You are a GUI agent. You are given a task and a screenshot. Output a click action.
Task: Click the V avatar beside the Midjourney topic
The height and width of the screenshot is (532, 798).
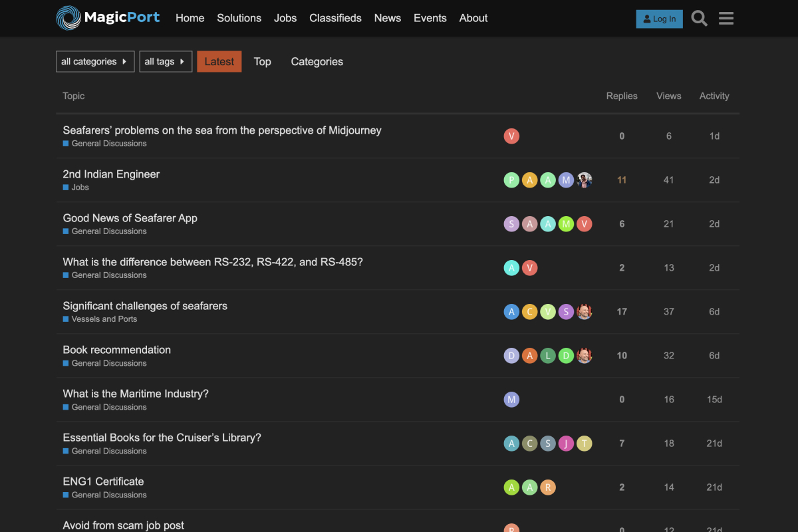[x=511, y=136]
